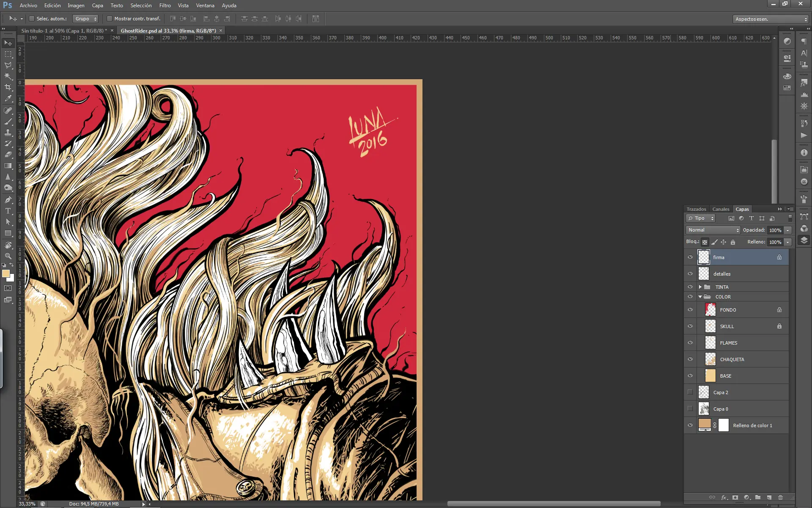Select the Eraser tool
The height and width of the screenshot is (508, 812).
pos(8,155)
